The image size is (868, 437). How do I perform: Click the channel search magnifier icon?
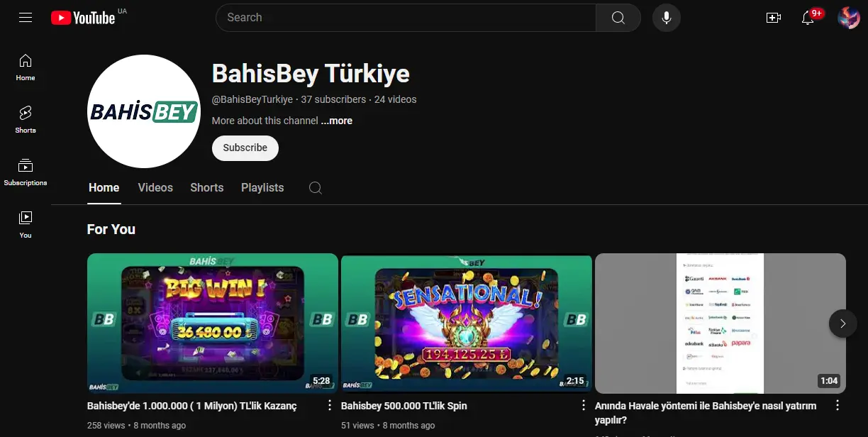pos(316,188)
